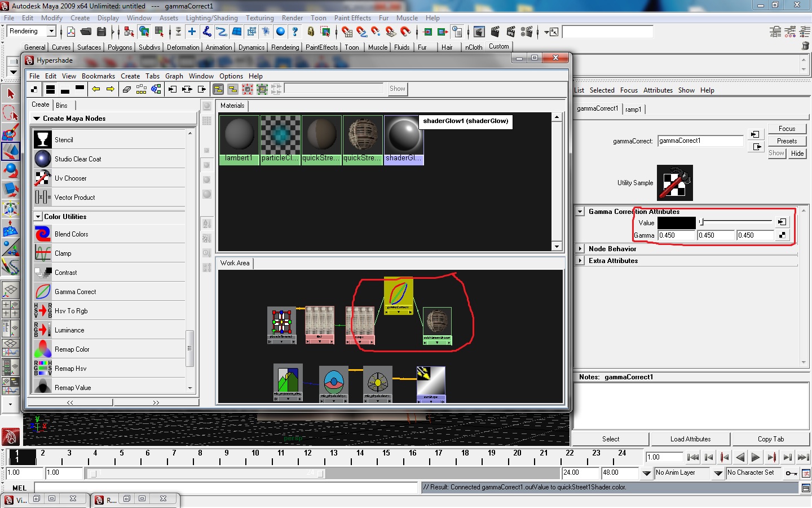
Task: Click the black Value color swatch
Action: pyautogui.click(x=677, y=223)
